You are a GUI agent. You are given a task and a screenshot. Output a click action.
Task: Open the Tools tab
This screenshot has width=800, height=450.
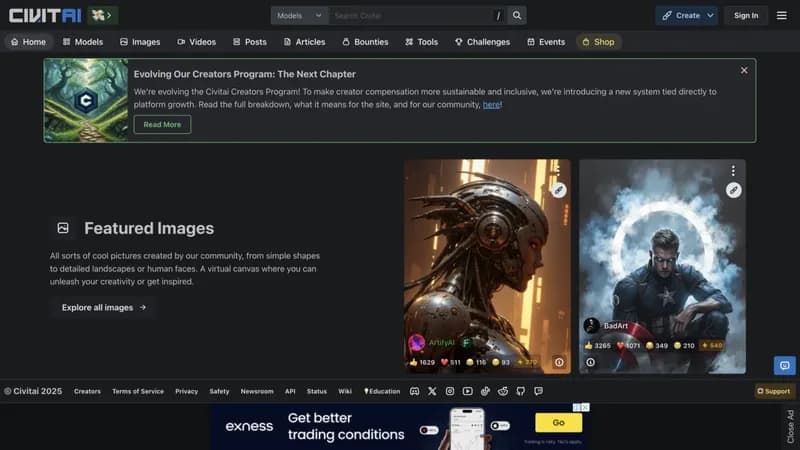point(421,42)
